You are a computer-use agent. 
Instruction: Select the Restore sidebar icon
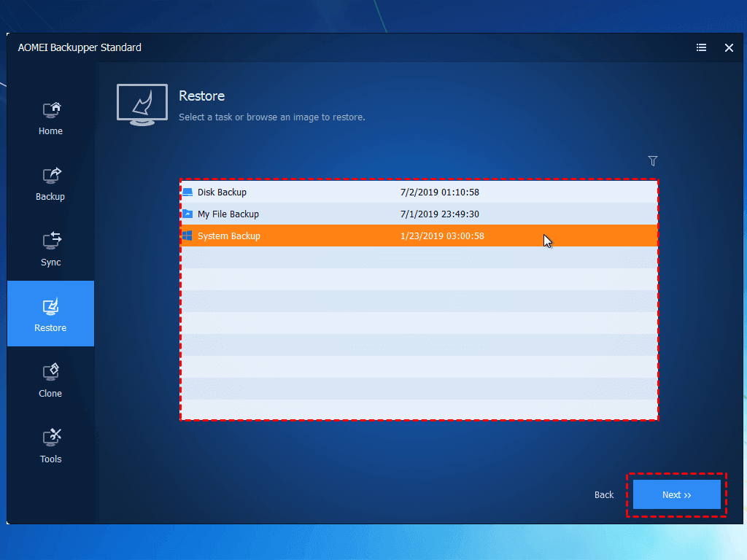pos(50,307)
